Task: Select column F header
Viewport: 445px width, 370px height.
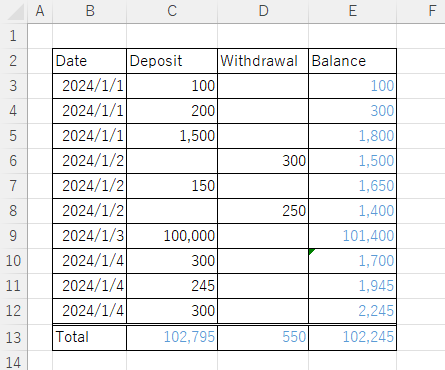Action: (x=432, y=11)
